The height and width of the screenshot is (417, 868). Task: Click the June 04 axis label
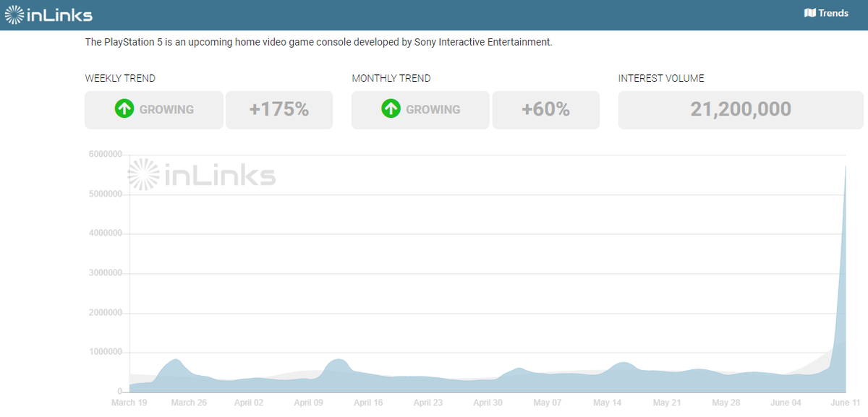[x=786, y=403]
